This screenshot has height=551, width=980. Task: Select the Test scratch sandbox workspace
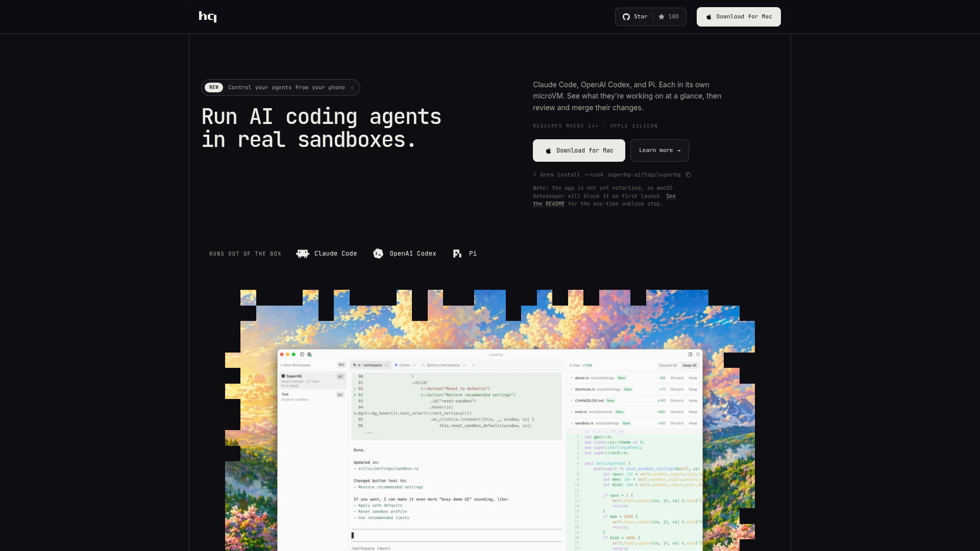[x=312, y=397]
